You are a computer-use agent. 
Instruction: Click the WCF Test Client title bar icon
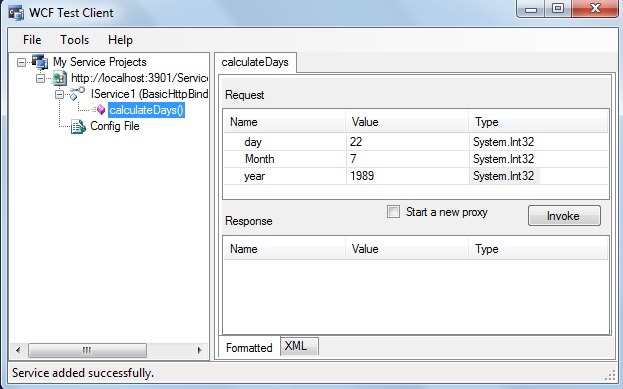point(16,13)
